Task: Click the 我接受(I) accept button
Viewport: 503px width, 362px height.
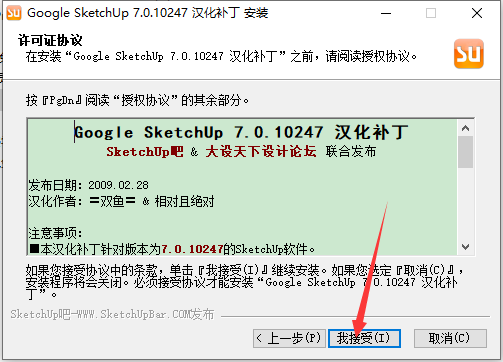Action: click(364, 338)
